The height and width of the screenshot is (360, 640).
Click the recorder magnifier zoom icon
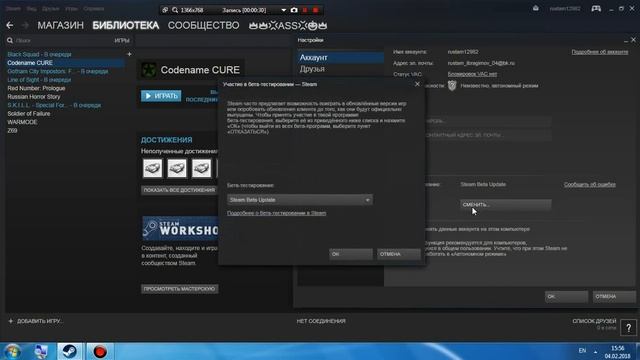175,10
